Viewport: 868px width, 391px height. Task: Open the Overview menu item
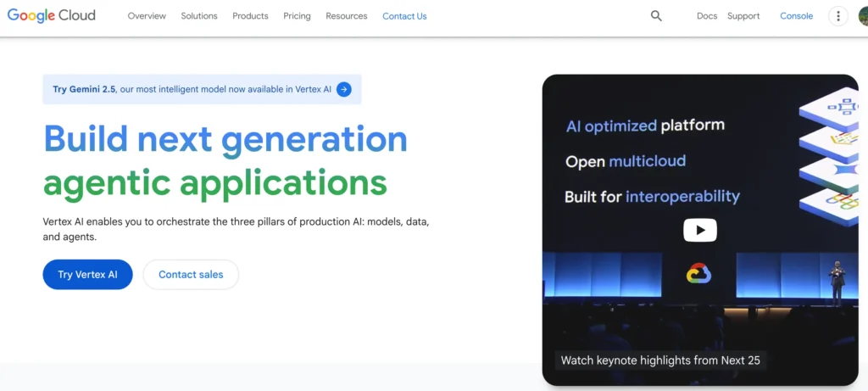pos(147,16)
